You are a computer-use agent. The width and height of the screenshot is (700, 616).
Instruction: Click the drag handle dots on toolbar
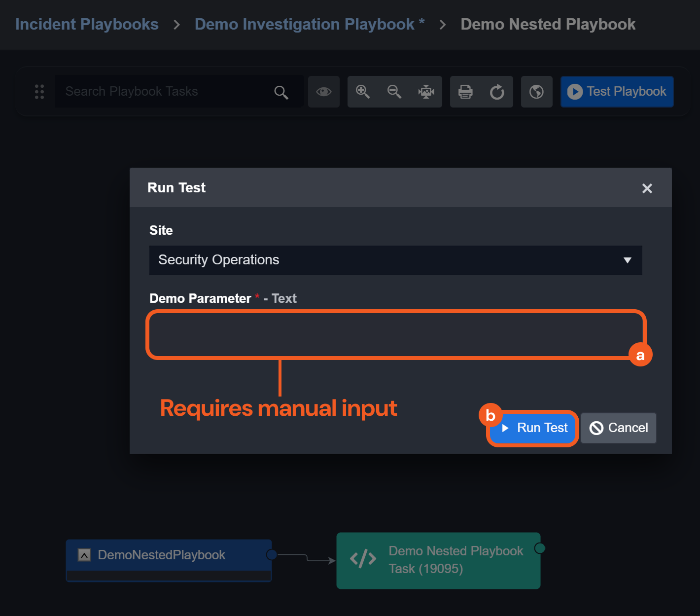pos(39,92)
